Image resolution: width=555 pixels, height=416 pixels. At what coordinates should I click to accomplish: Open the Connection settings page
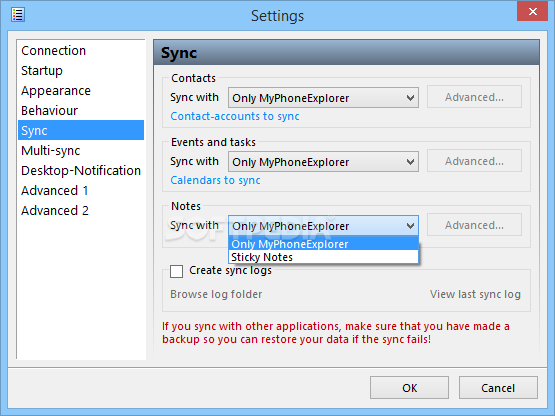pyautogui.click(x=81, y=51)
